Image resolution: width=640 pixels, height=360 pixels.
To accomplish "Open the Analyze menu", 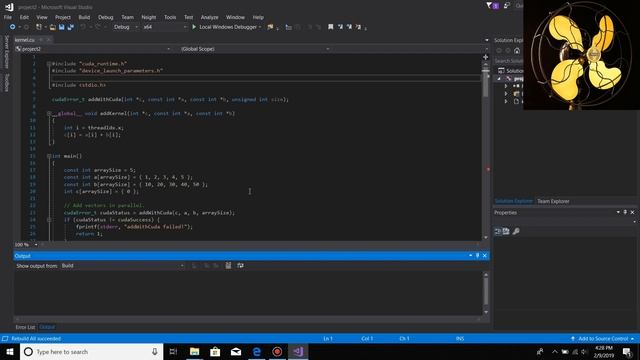I will point(209,17).
